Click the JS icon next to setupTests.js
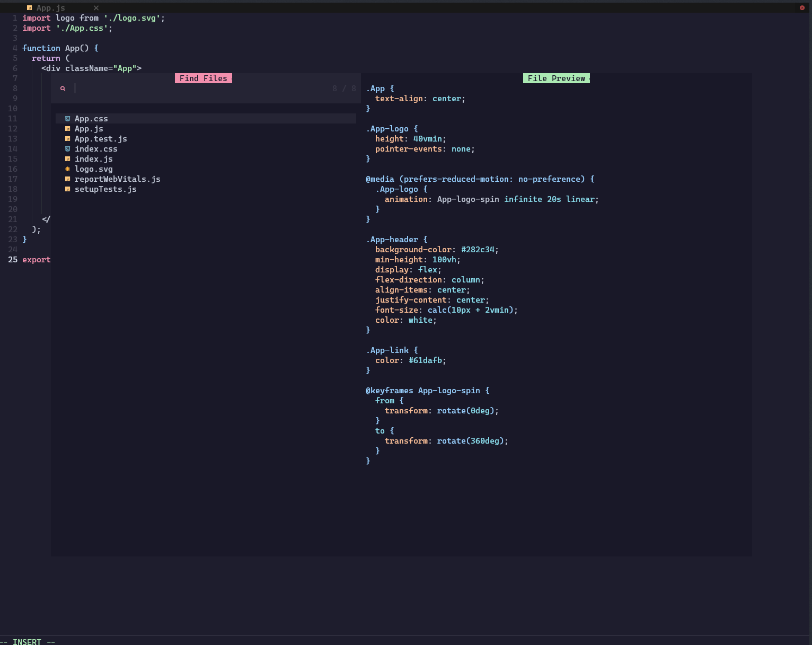812x645 pixels. pyautogui.click(x=67, y=189)
